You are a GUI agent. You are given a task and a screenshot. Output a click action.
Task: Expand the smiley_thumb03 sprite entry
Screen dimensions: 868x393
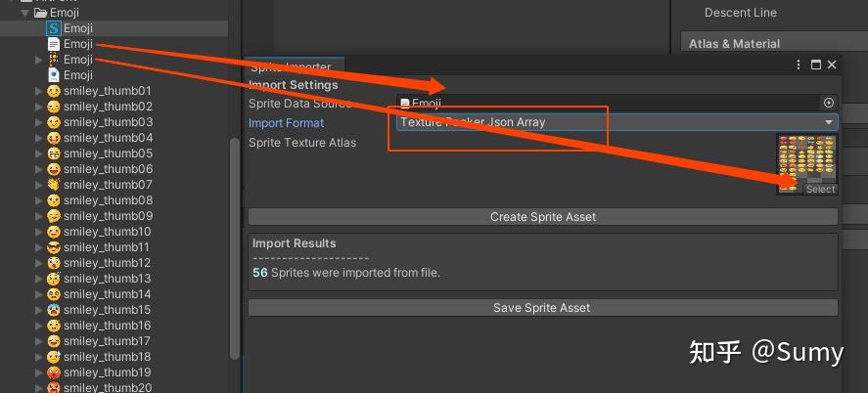tap(39, 122)
